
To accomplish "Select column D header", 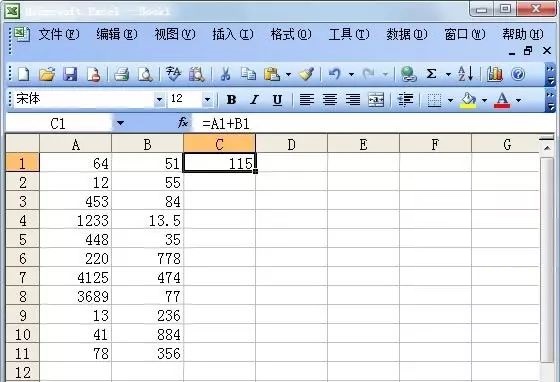I will tap(291, 145).
